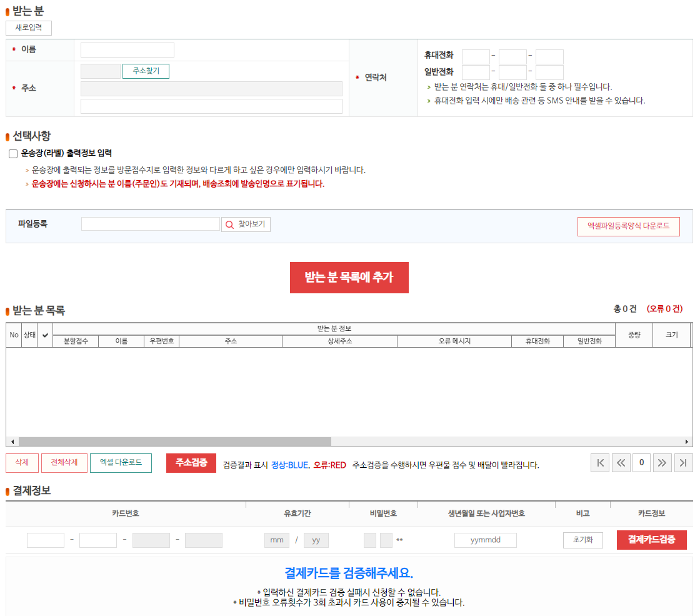695x616 pixels.
Task: Run 주소검증 address verification
Action: tap(191, 463)
